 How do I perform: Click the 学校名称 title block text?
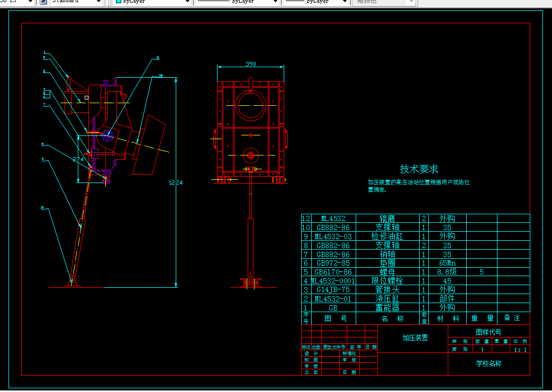[488, 363]
